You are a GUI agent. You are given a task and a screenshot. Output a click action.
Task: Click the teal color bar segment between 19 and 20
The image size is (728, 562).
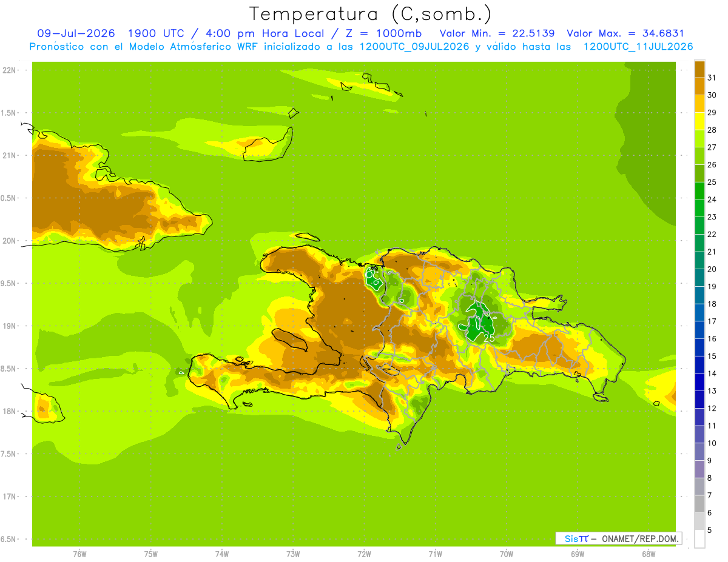pyautogui.click(x=699, y=277)
